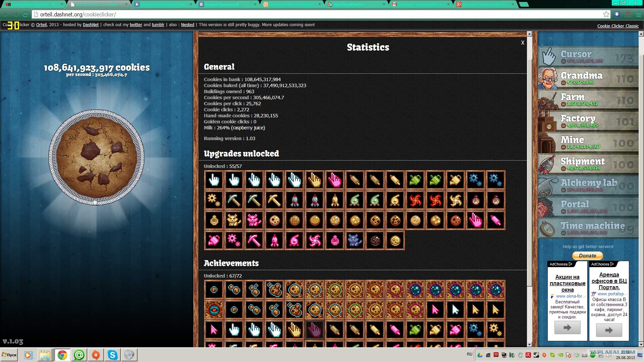The height and width of the screenshot is (362, 644).
Task: Bookmark the page with the star icon
Action: [606, 14]
